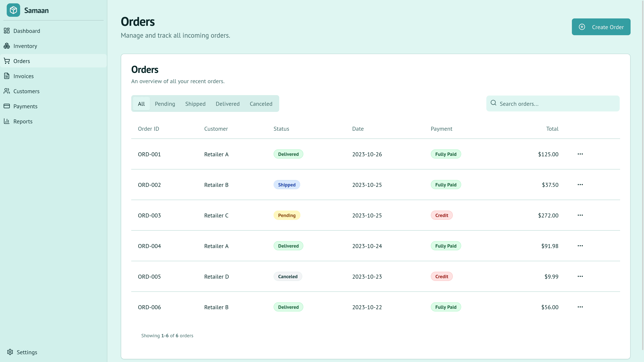Click the plus icon on Create Order
This screenshot has height=362, width=644.
click(582, 27)
